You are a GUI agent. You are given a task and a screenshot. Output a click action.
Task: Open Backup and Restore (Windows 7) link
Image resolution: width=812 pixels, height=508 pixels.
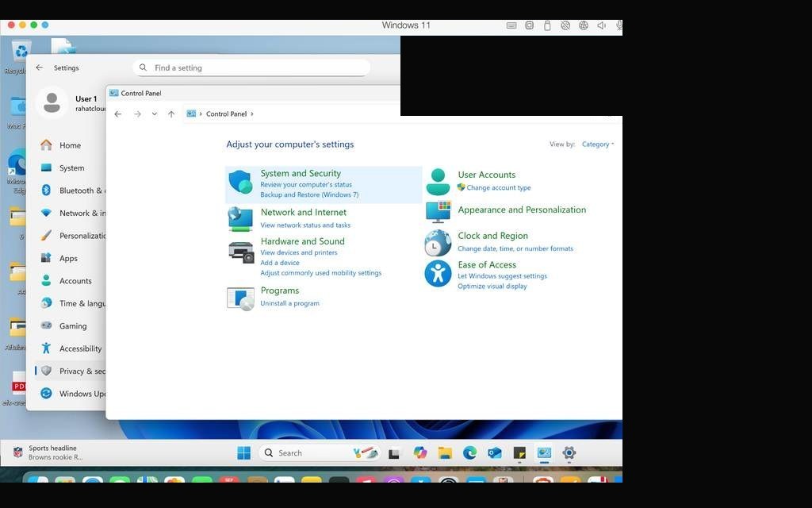[309, 195]
